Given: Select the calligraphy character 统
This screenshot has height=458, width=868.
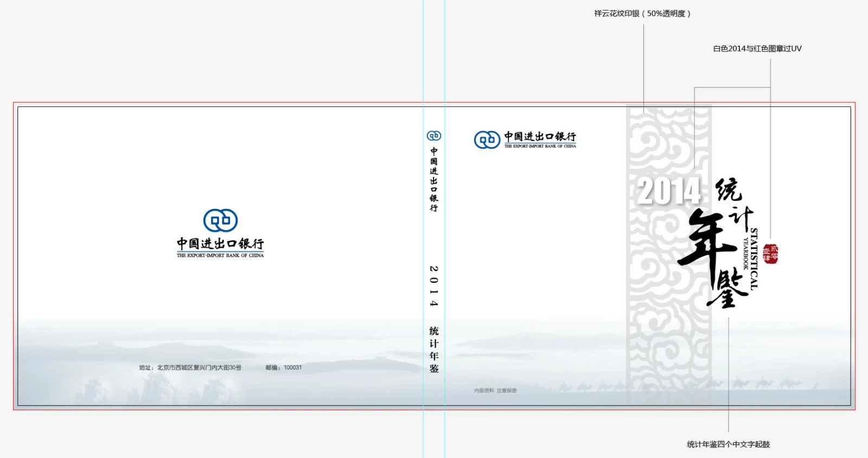Looking at the screenshot, I should pos(729,190).
